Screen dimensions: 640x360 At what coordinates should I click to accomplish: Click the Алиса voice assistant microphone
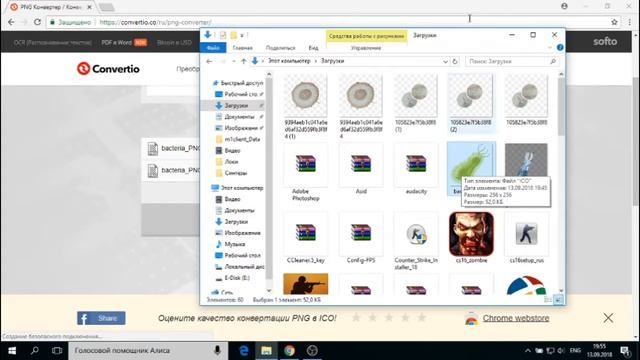point(218,351)
